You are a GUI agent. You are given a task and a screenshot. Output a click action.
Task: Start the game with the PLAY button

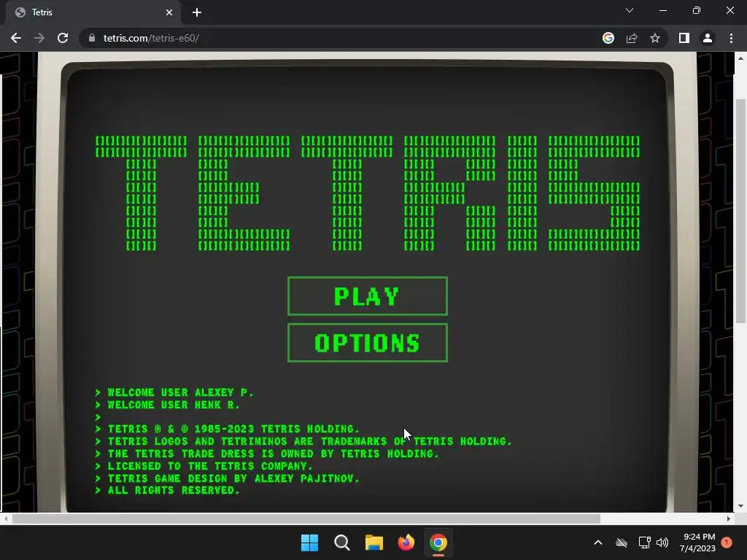[368, 296]
